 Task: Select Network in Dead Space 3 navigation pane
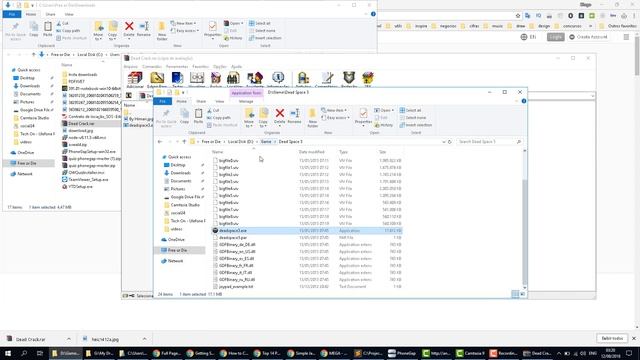click(175, 261)
